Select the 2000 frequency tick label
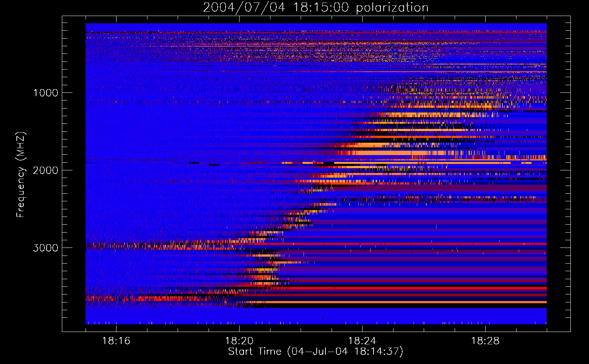Screen dimensions: 589x364 click(46, 170)
